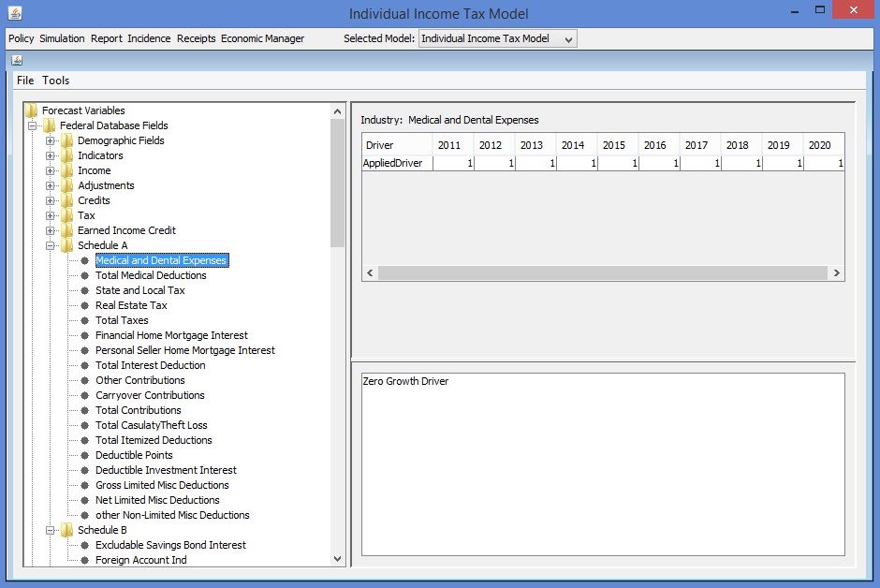Click the Schedule A folder icon
Image resolution: width=880 pixels, height=588 pixels.
point(67,245)
